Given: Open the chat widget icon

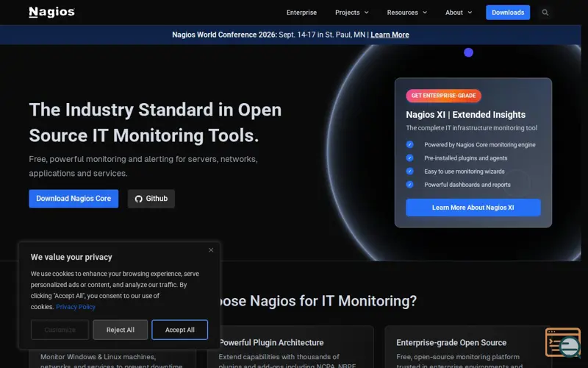Looking at the screenshot, I should (564, 343).
